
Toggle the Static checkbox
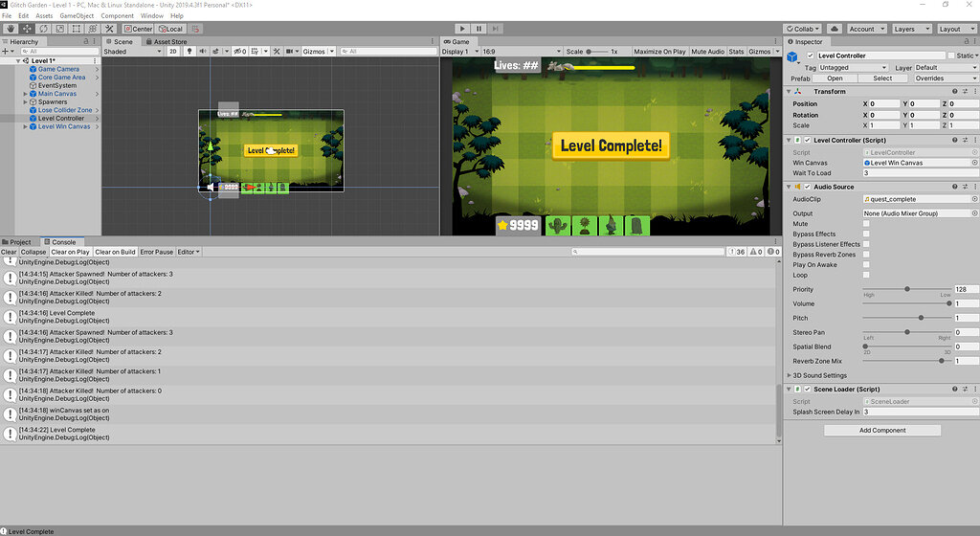(x=951, y=56)
